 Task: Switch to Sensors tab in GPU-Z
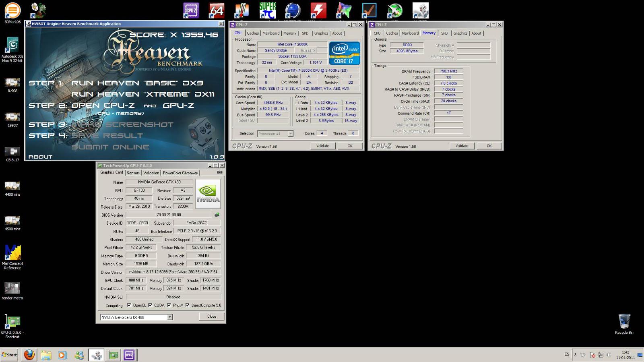coord(133,173)
